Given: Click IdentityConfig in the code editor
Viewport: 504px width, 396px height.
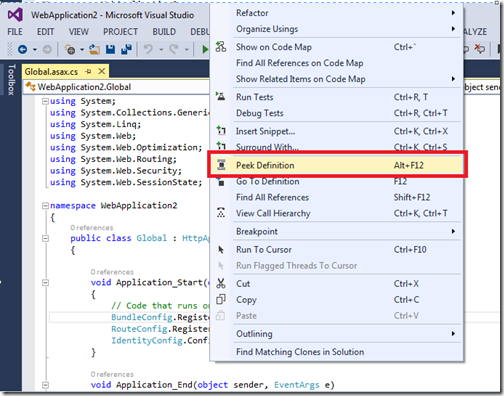Looking at the screenshot, I should pyautogui.click(x=147, y=340).
